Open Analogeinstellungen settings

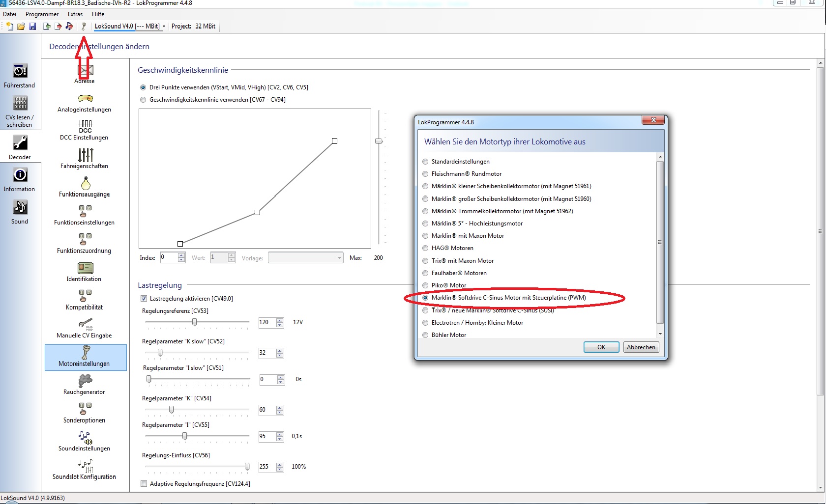(x=85, y=103)
